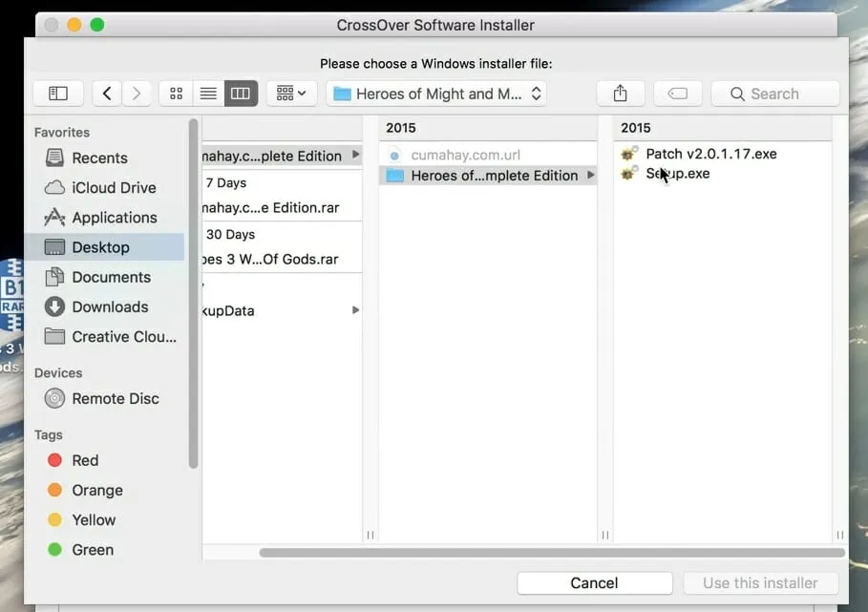Click the Cancel button
Image resolution: width=868 pixels, height=612 pixels.
(594, 583)
